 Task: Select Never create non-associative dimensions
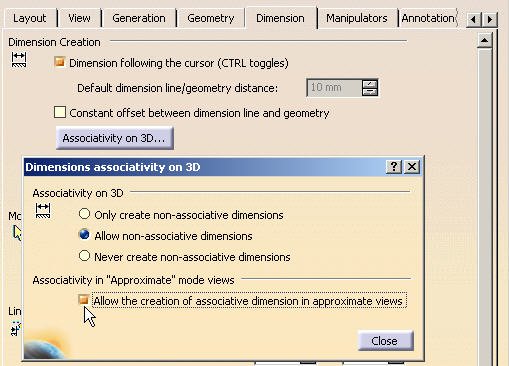point(84,256)
